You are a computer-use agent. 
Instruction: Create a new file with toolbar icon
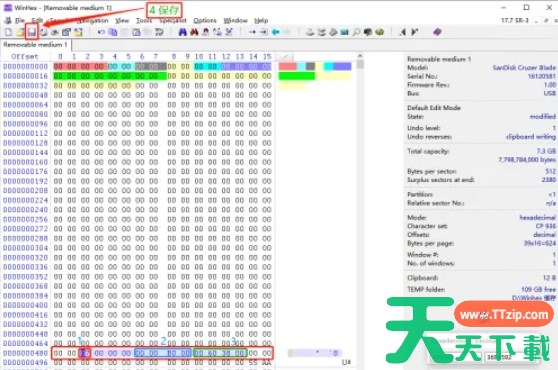pyautogui.click(x=9, y=32)
